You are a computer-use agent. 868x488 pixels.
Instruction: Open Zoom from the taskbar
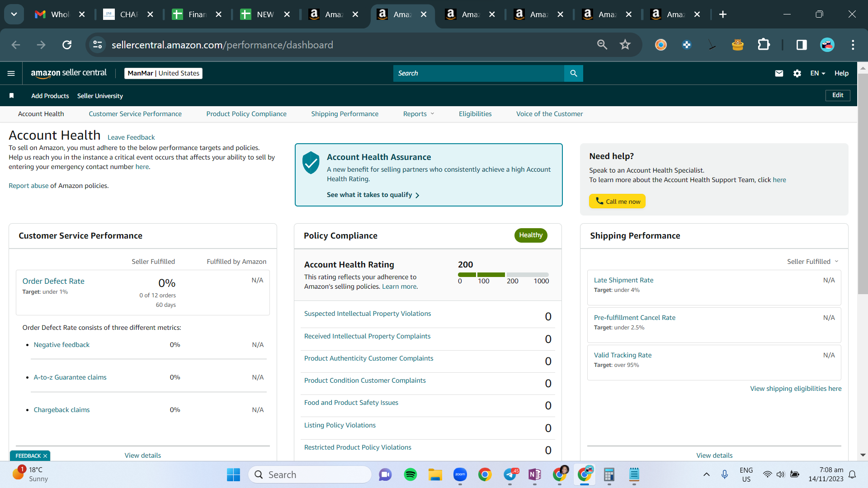460,474
